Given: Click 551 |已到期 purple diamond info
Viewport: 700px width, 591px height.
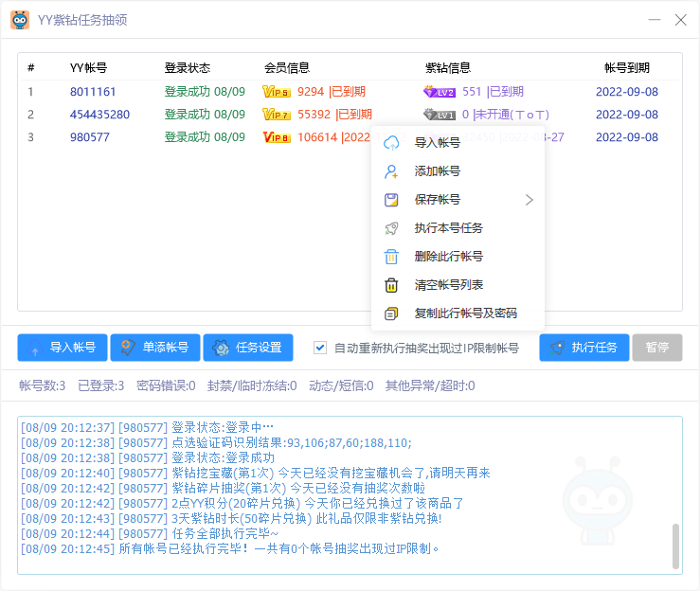Looking at the screenshot, I should 493,92.
